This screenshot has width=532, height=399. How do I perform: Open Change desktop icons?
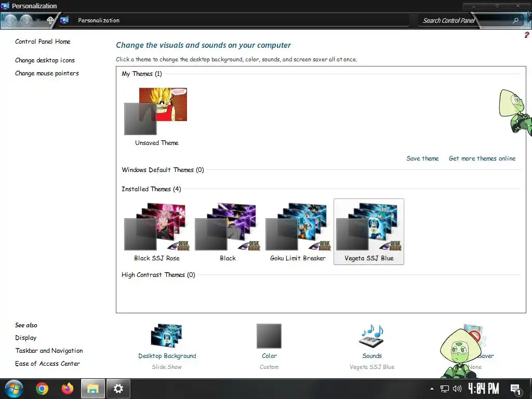[45, 60]
